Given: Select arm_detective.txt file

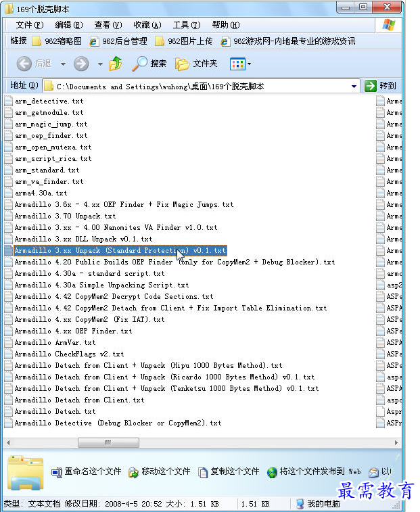Looking at the screenshot, I should coord(49,101).
